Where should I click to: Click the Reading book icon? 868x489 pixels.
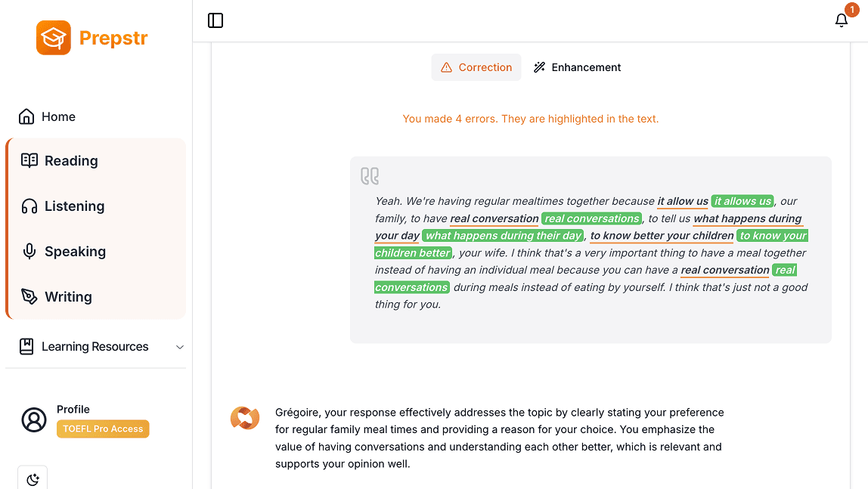click(29, 160)
